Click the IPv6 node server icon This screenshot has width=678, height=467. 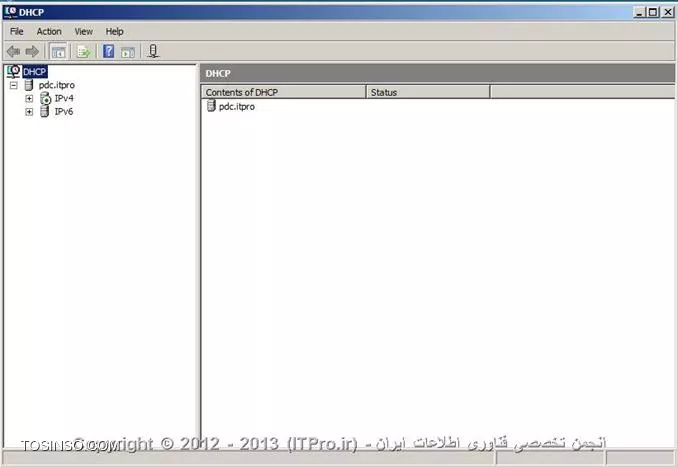click(x=44, y=112)
